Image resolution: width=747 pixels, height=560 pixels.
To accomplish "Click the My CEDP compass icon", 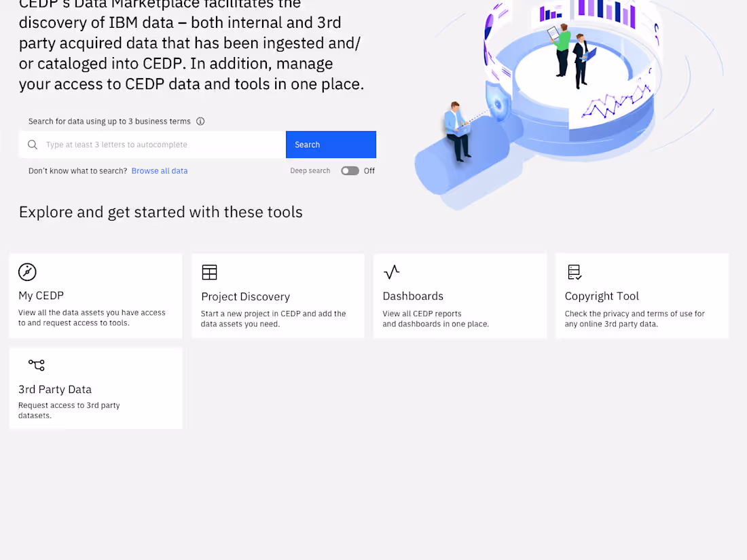I will (27, 272).
